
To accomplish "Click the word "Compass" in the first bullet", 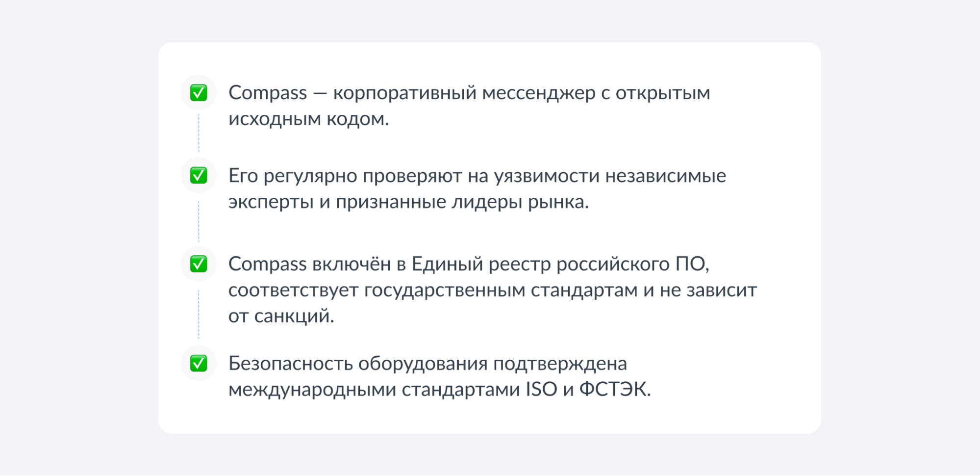I will coord(268,93).
